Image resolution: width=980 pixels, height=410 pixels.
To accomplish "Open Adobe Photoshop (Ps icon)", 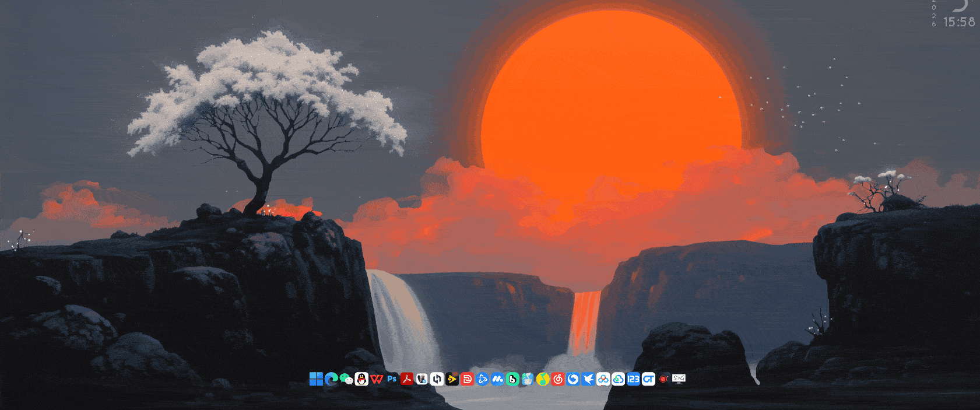I will coord(392,379).
